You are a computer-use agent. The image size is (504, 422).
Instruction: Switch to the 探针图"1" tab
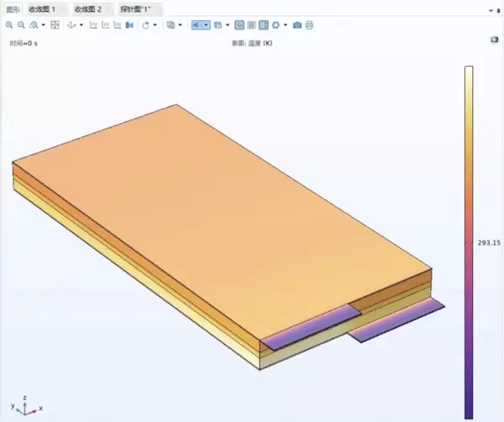135,8
